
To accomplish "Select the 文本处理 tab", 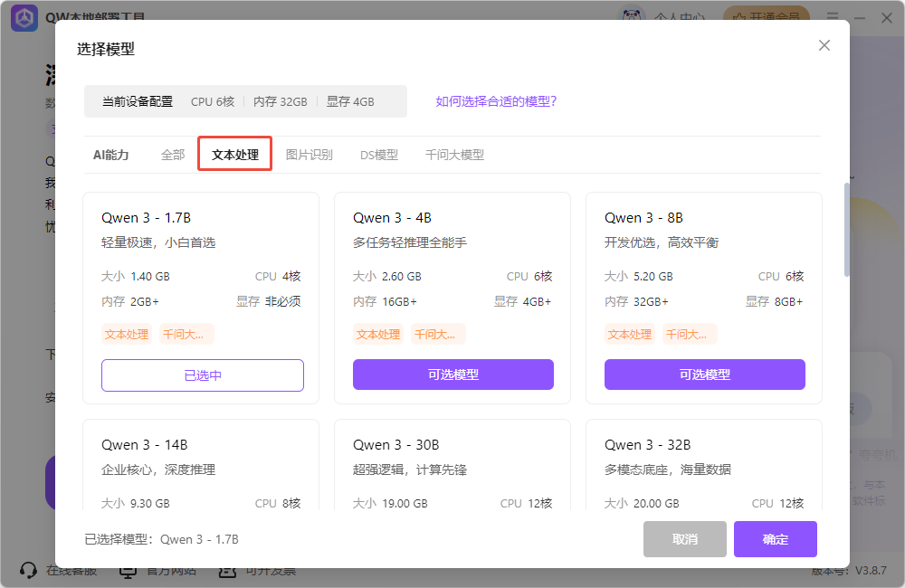I will tap(235, 155).
